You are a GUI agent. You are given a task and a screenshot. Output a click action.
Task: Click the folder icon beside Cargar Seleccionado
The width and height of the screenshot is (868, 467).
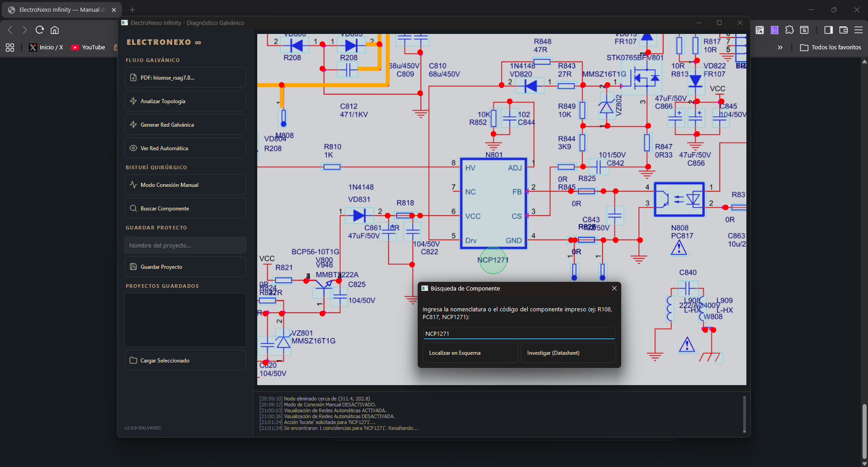133,360
